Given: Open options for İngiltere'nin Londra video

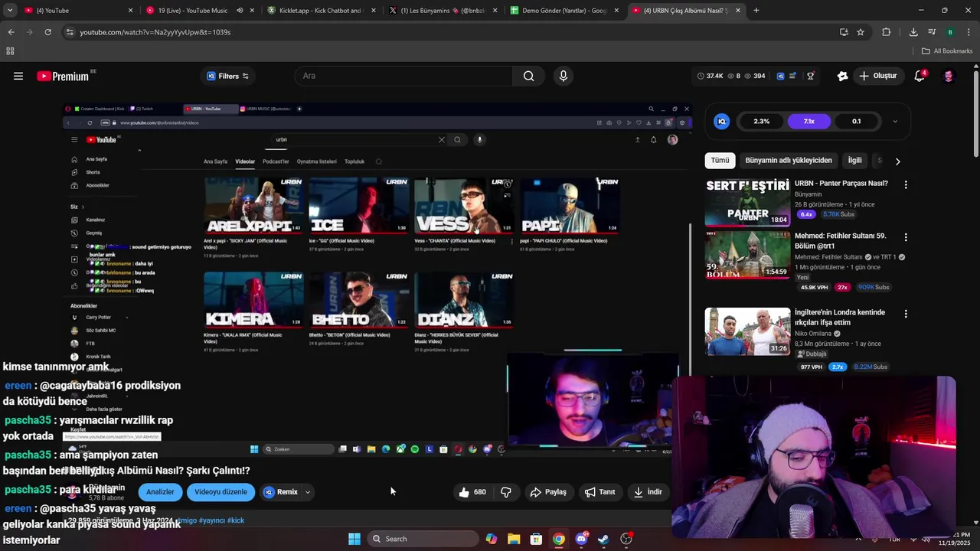Looking at the screenshot, I should [906, 314].
